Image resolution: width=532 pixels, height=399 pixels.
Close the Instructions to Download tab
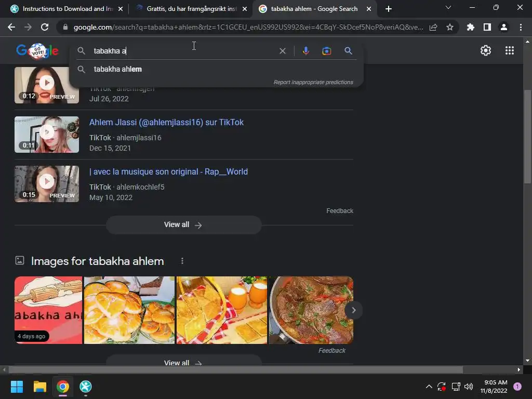pos(121,9)
